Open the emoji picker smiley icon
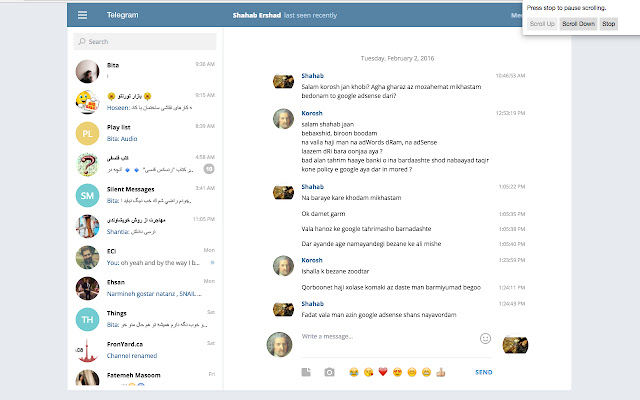The height and width of the screenshot is (400, 640). coord(485,338)
